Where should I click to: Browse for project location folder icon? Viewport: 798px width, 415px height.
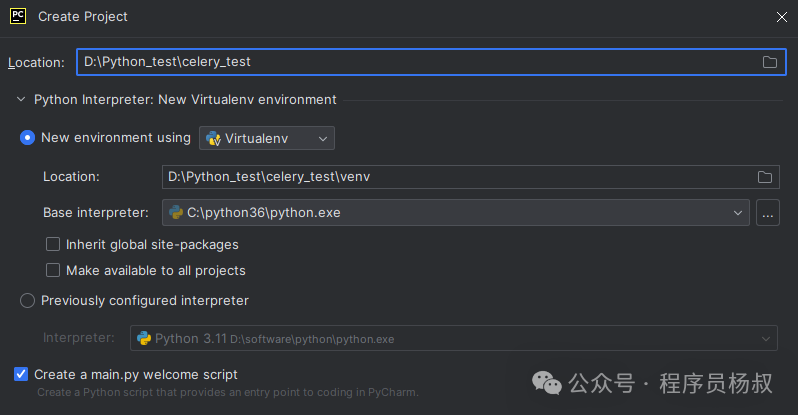click(x=770, y=62)
